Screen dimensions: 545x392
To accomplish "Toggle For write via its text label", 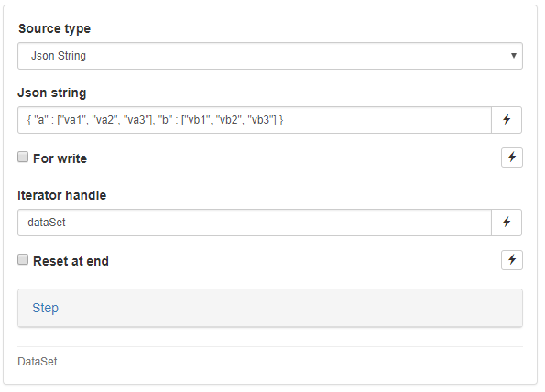I will click(x=60, y=158).
